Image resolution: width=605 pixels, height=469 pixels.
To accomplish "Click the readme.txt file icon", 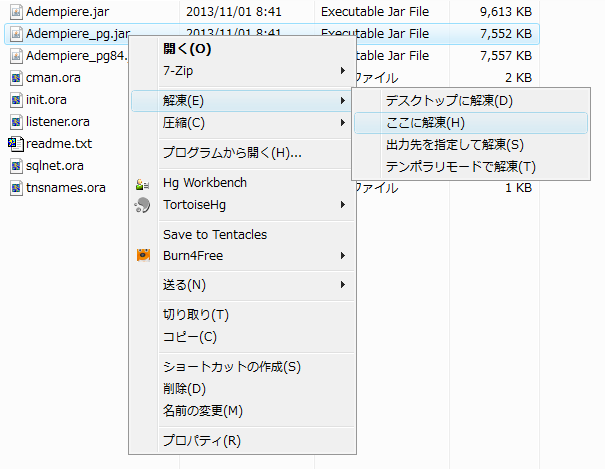I will pyautogui.click(x=16, y=144).
